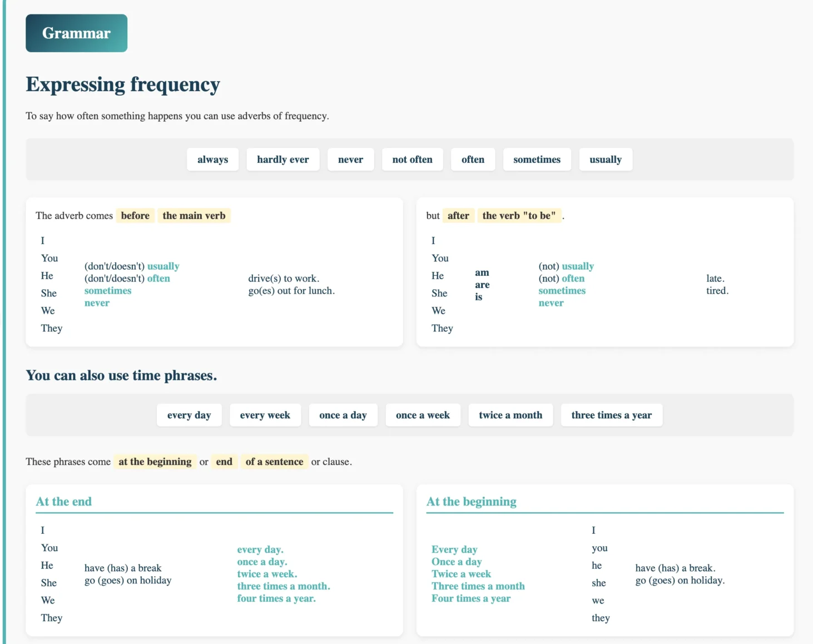Click "Every day" in the At the beginning card
Viewport: 813px width, 644px height.
454,549
